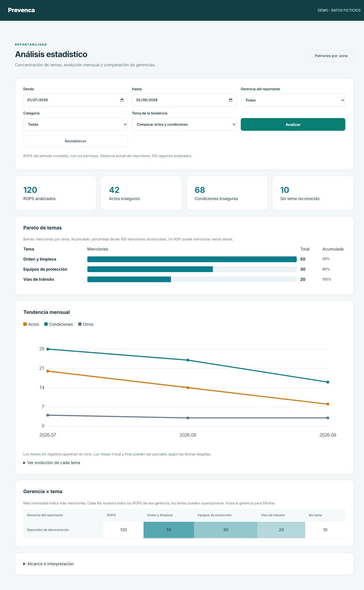The image size is (364, 590).
Task: Open the Patrones por zona page
Action: click(331, 56)
